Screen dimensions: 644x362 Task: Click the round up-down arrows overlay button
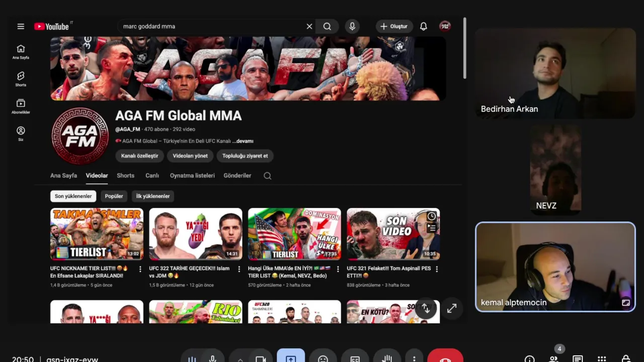click(426, 308)
